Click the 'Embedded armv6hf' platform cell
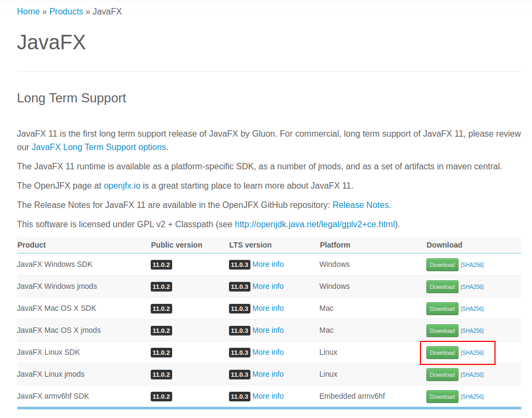This screenshot has height=418, width=532. point(352,397)
